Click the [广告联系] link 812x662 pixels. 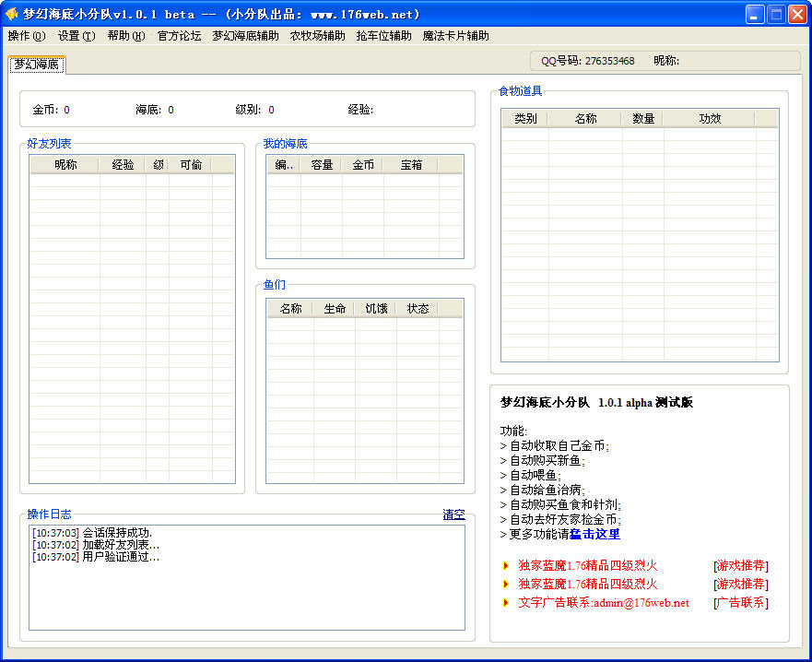point(740,602)
